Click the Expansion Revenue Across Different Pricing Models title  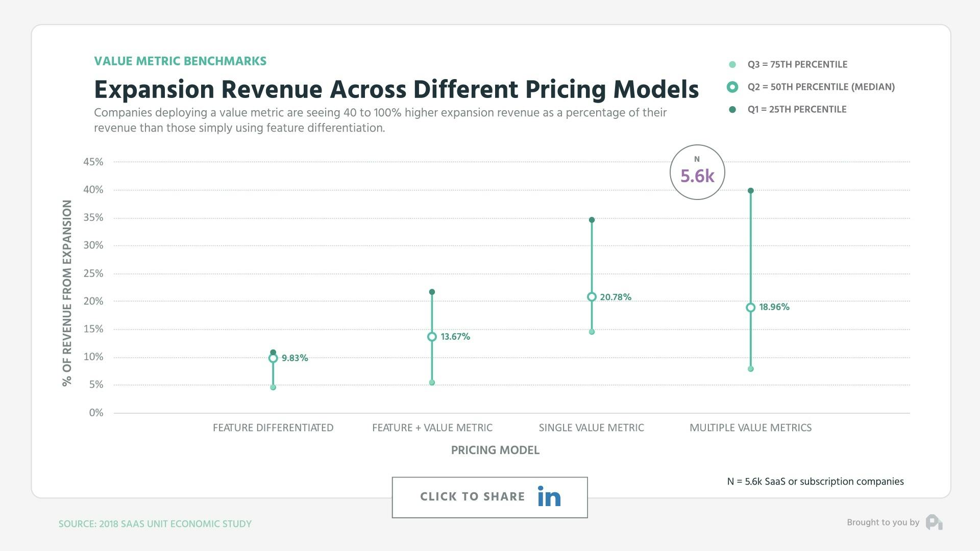(x=397, y=89)
